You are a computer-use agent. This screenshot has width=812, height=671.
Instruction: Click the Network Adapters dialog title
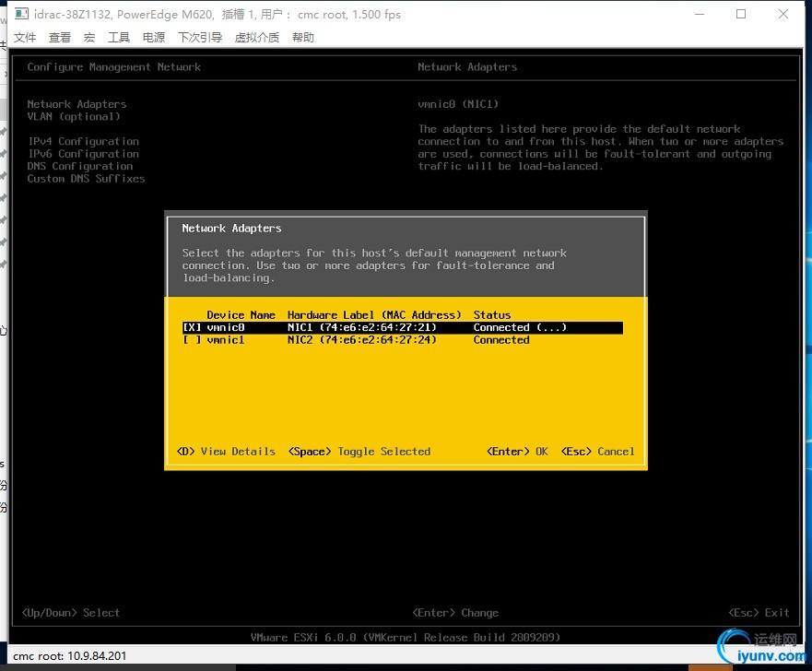231,229
